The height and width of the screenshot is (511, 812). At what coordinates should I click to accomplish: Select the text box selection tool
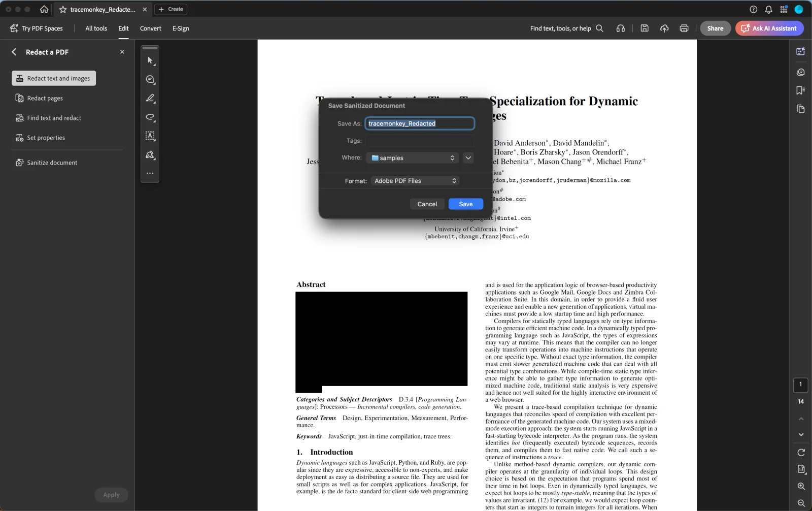[x=150, y=136]
